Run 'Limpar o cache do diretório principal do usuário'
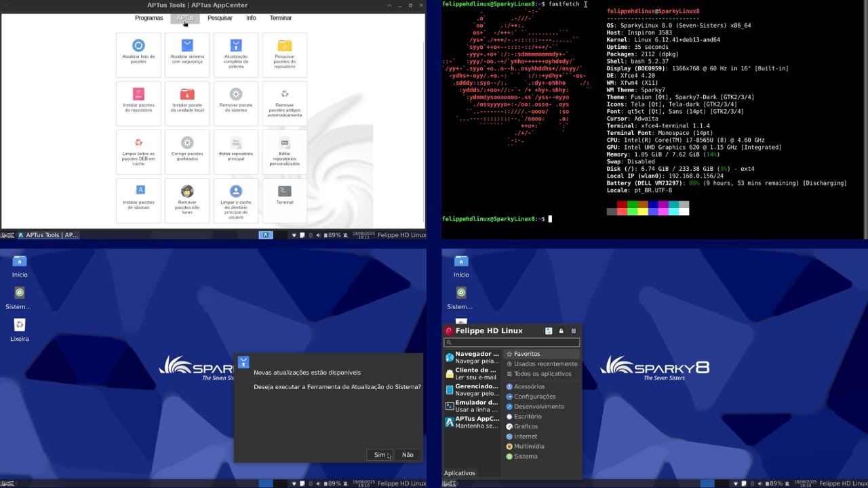Image resolution: width=868 pixels, height=488 pixels. 236,201
